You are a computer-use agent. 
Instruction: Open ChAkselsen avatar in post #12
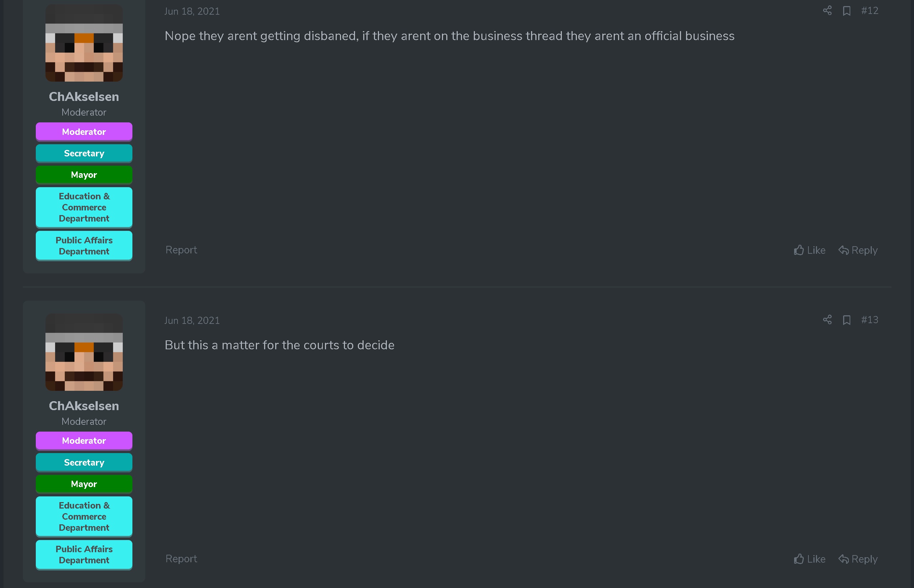coord(84,43)
